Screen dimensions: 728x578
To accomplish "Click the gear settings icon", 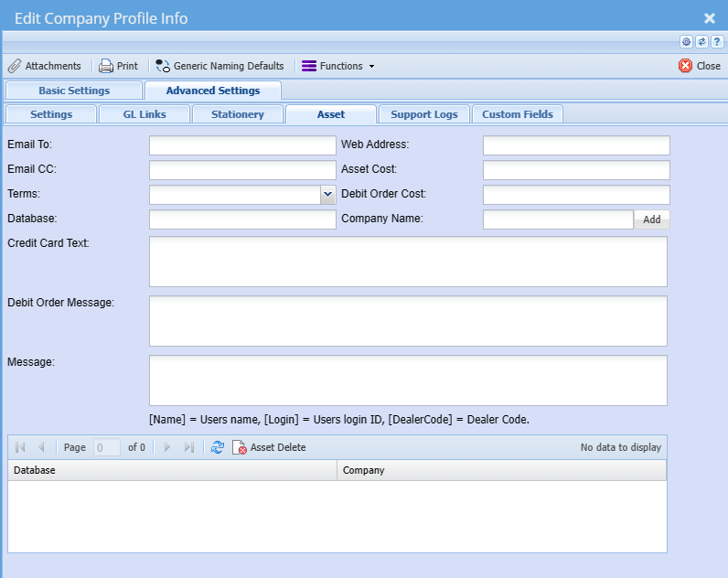I will tap(686, 42).
